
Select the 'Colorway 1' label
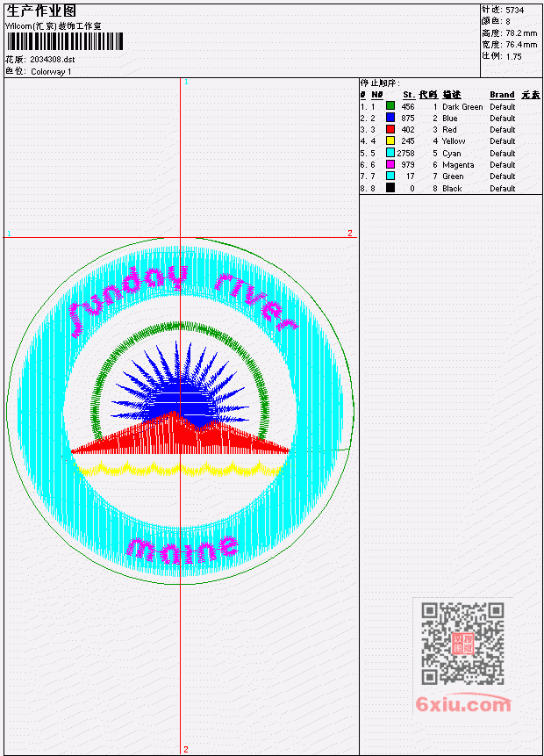click(51, 72)
